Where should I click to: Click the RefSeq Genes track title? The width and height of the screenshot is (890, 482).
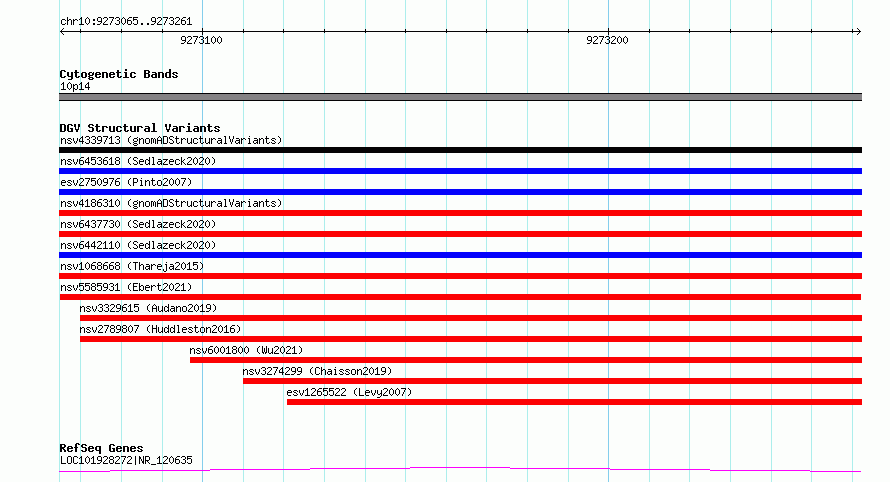tap(101, 448)
